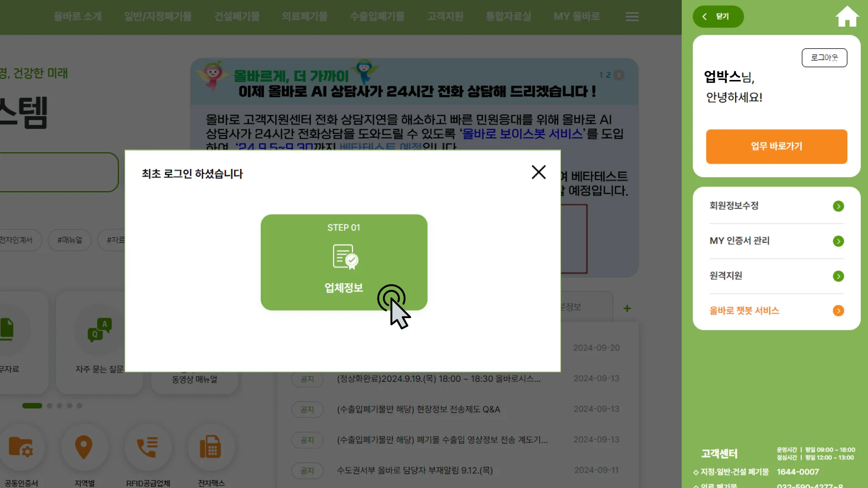Expand the 회원정보수정 chevron

point(839,206)
